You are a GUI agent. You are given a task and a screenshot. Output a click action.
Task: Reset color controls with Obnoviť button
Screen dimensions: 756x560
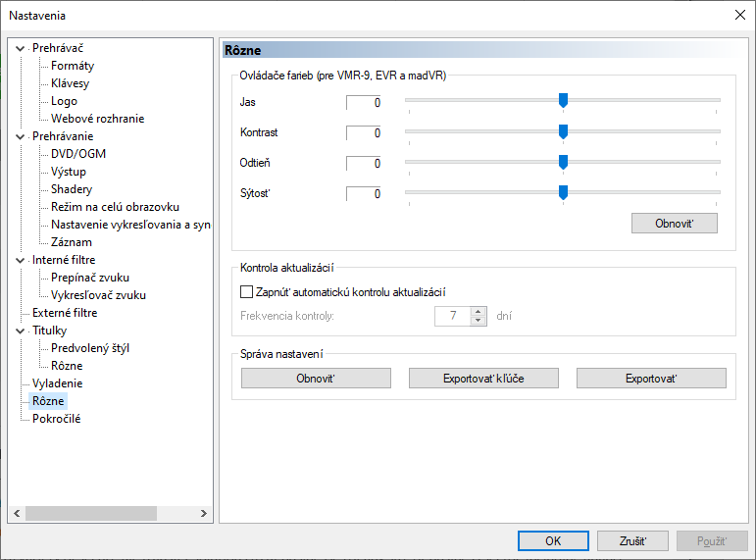pyautogui.click(x=674, y=223)
